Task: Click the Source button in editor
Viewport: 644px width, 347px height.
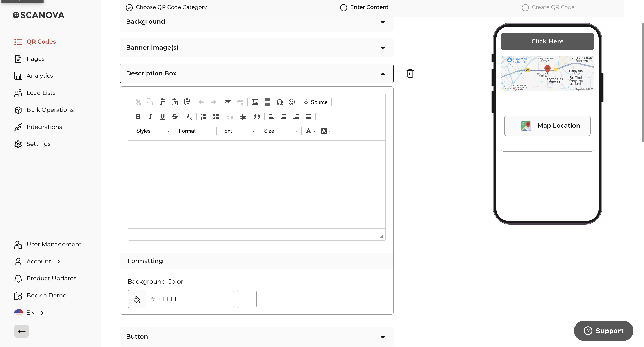Action: (315, 102)
